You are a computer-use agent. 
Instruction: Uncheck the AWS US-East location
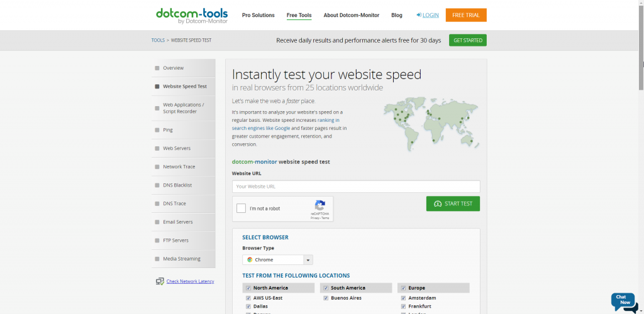[x=248, y=298]
